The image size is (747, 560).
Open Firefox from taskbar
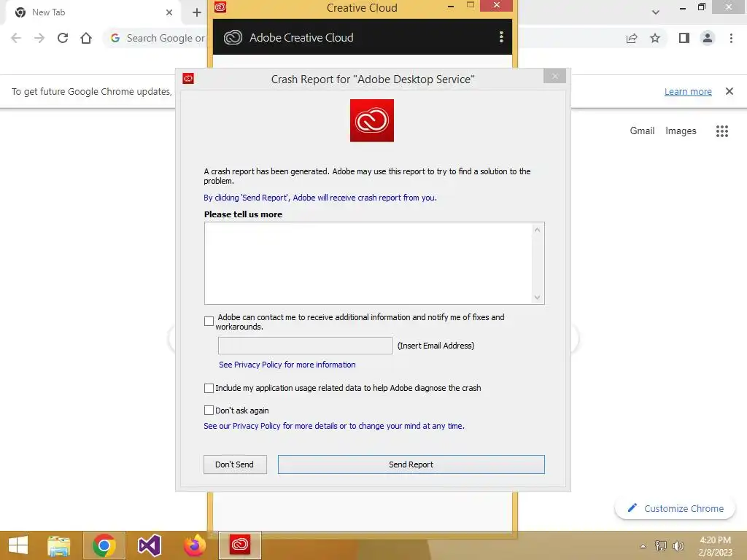tap(194, 545)
